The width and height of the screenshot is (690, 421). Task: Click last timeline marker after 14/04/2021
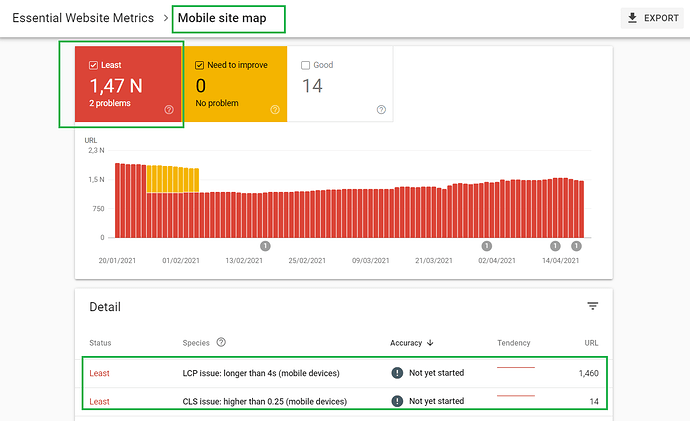click(x=576, y=246)
